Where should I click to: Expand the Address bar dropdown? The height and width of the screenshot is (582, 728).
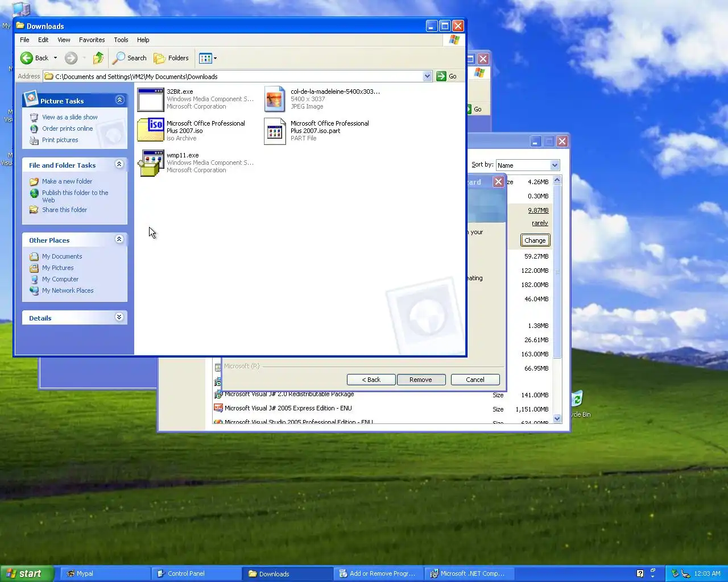[x=427, y=76]
